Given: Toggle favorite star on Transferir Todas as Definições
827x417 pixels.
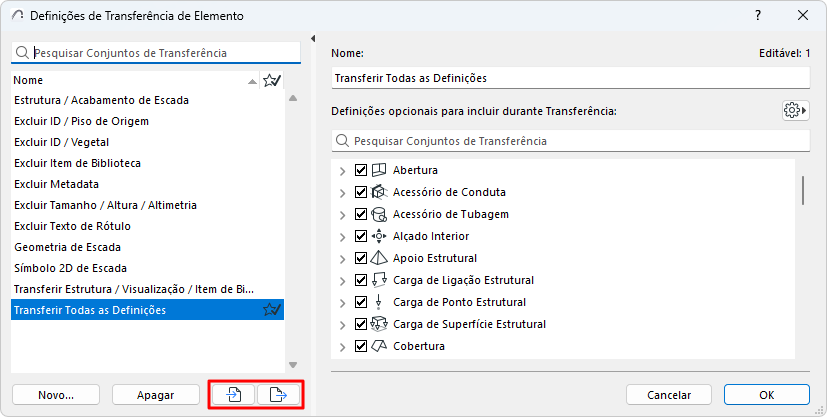Looking at the screenshot, I should click(x=271, y=310).
